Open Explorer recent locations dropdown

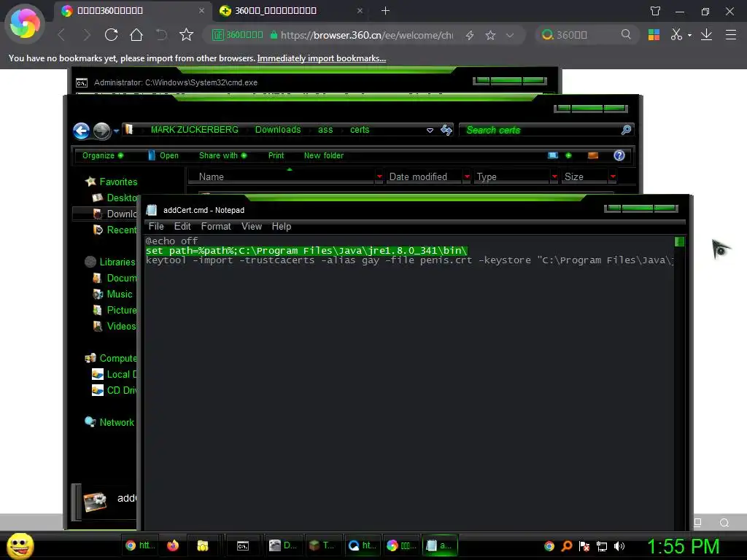tap(116, 131)
